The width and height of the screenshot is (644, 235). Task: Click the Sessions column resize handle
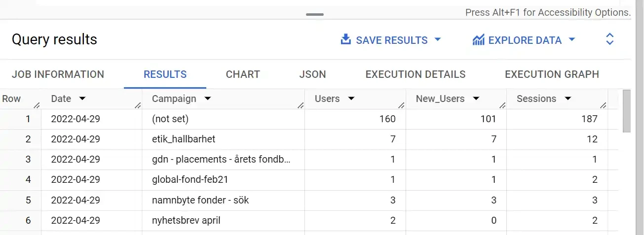[604, 105]
